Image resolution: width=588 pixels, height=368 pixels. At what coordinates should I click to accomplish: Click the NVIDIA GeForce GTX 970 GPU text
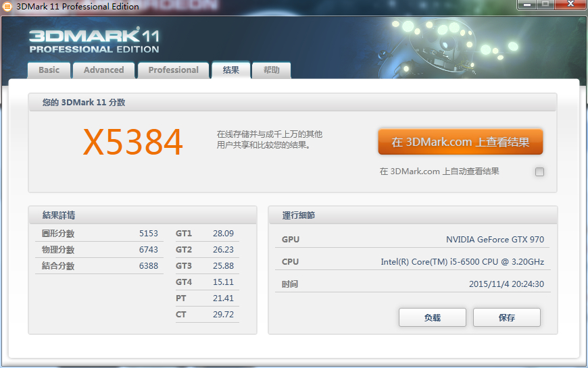(495, 240)
